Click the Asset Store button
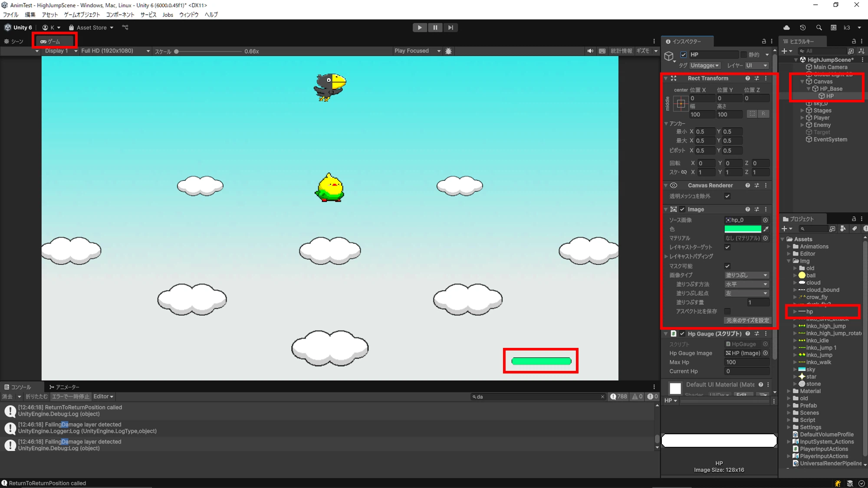 [91, 27]
